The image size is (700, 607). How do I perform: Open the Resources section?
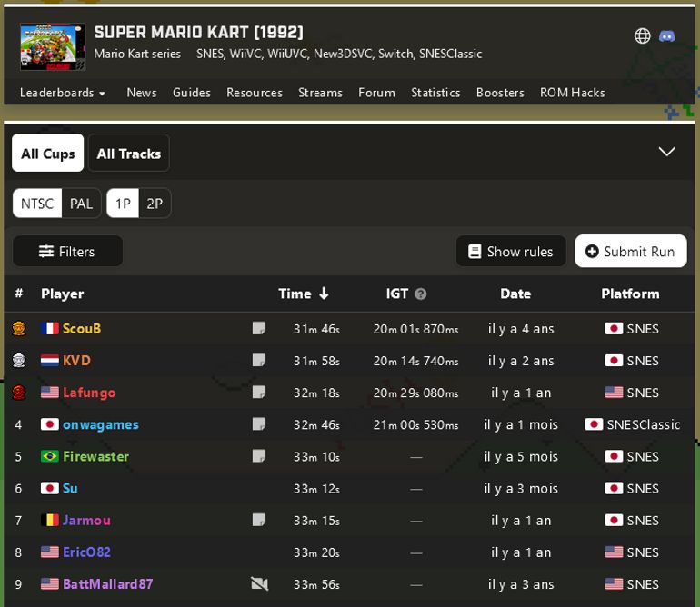click(x=255, y=93)
